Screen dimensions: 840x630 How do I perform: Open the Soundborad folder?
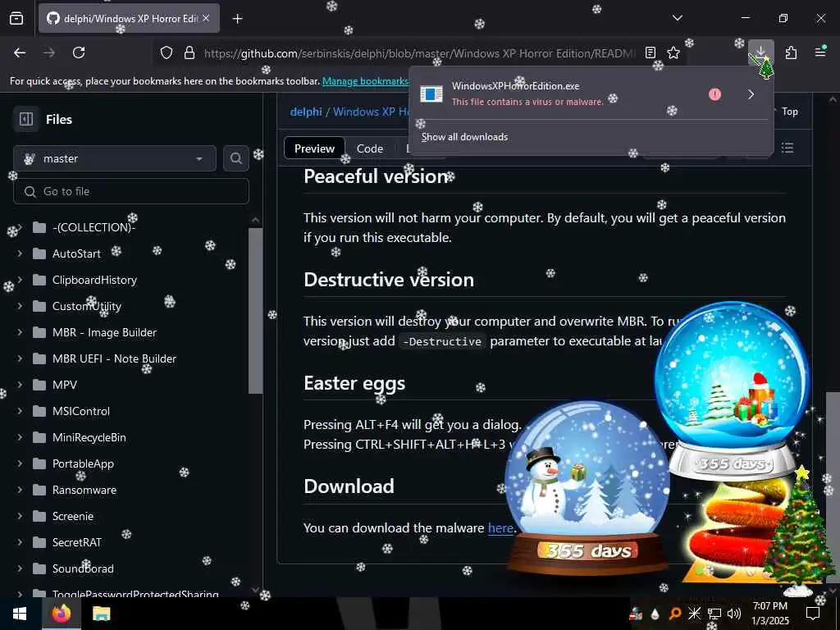coord(83,568)
